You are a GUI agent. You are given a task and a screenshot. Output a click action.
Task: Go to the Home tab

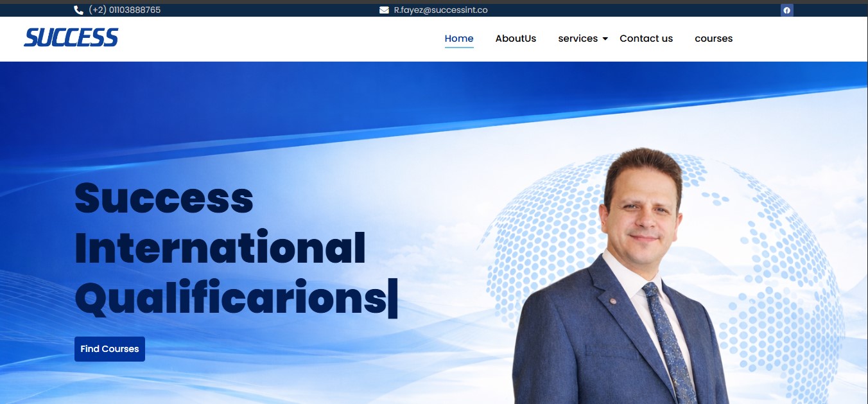pyautogui.click(x=459, y=39)
